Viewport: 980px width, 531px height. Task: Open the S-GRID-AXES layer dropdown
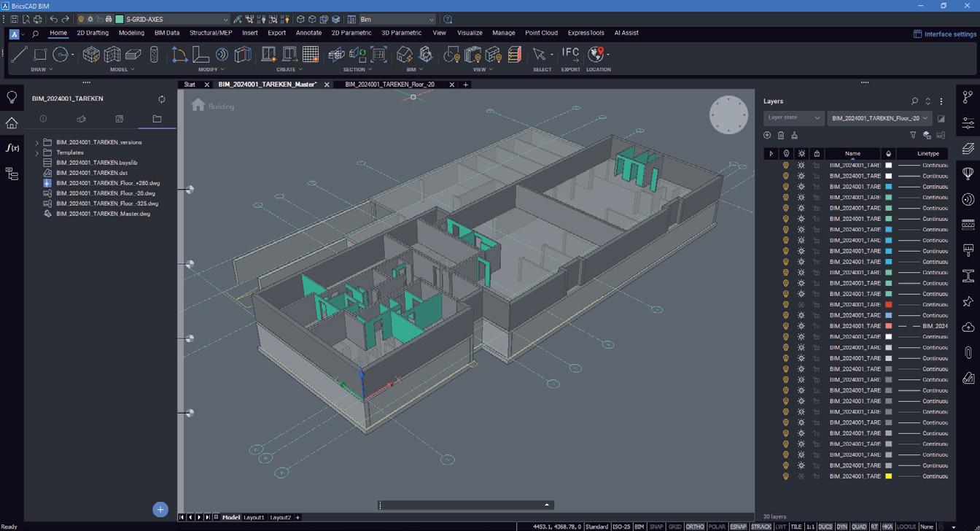pyautogui.click(x=225, y=20)
